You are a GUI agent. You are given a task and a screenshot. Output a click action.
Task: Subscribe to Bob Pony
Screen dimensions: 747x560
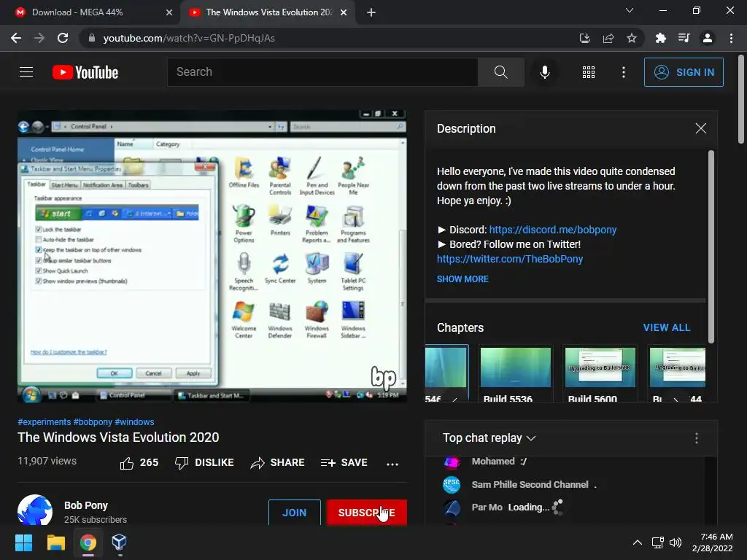(x=366, y=513)
